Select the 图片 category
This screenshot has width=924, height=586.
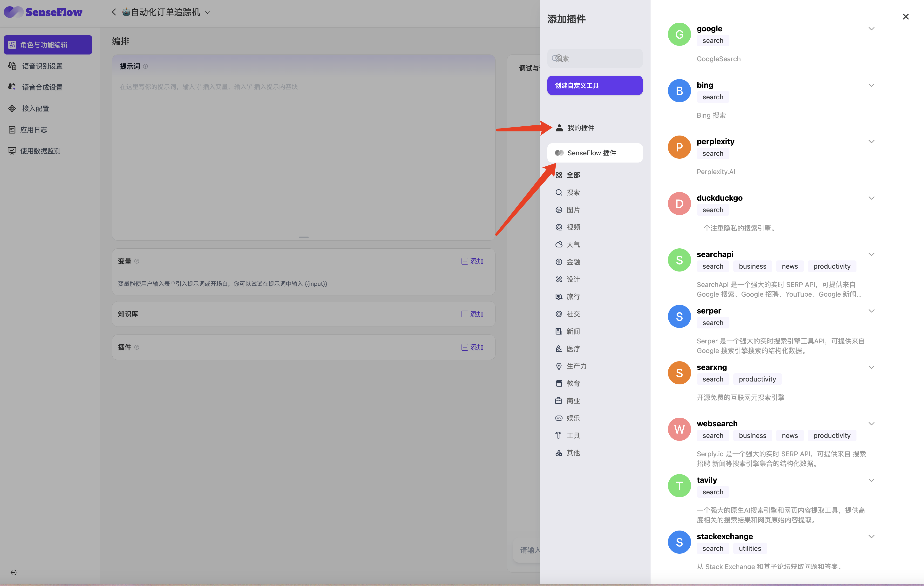[x=568, y=210]
